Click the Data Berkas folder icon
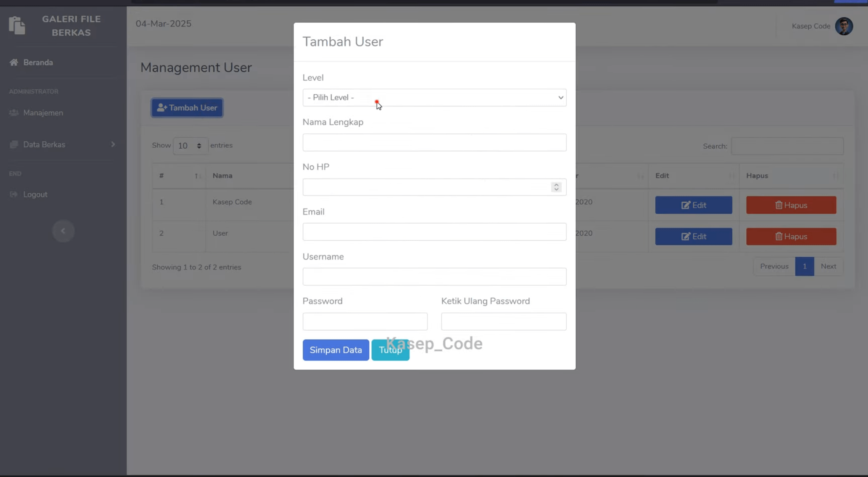 pyautogui.click(x=14, y=145)
